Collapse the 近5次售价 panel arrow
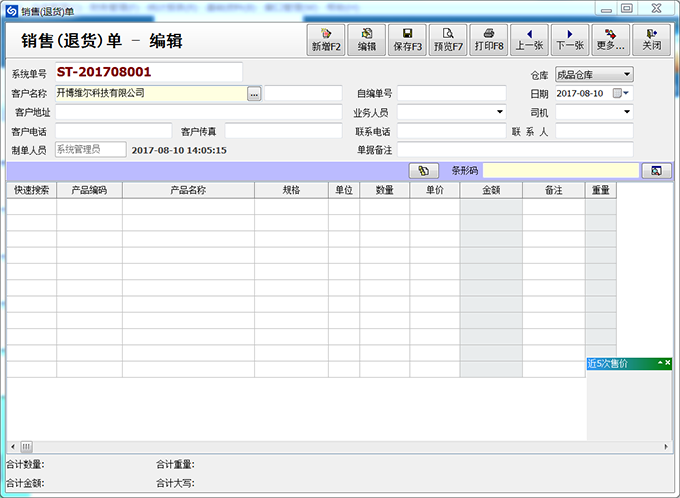680x498 pixels. pos(660,362)
